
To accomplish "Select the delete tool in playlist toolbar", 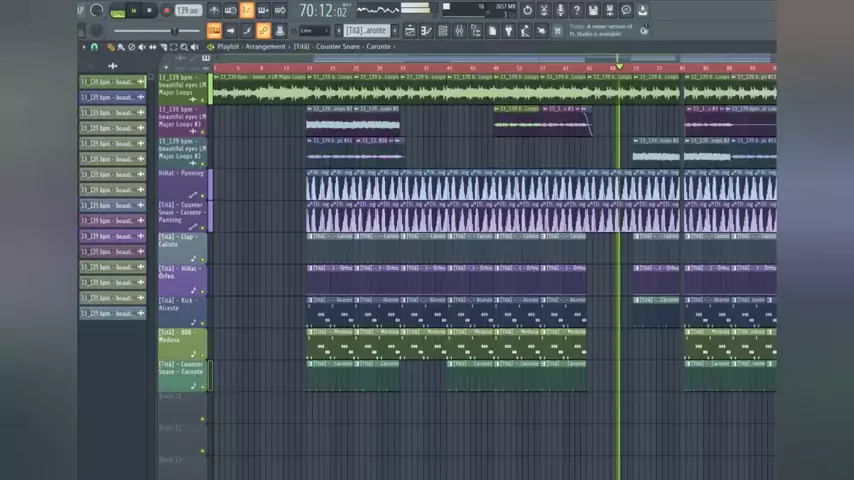I will coord(131,47).
